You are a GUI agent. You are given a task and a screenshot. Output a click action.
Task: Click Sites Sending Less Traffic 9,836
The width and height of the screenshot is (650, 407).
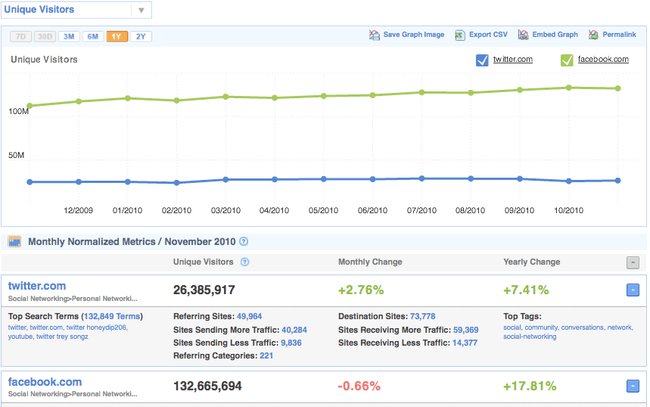tap(291, 343)
